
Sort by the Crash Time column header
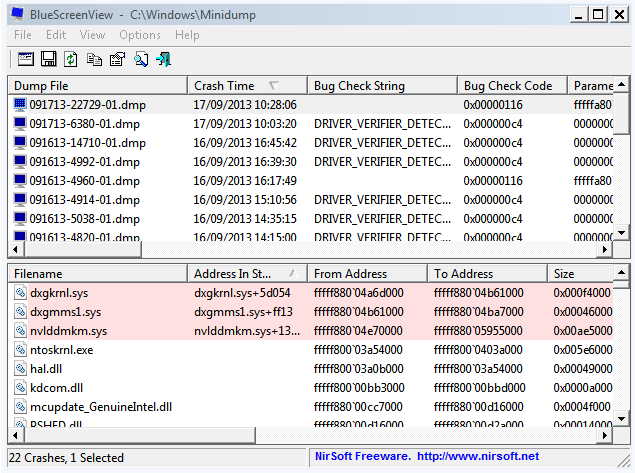[x=247, y=85]
